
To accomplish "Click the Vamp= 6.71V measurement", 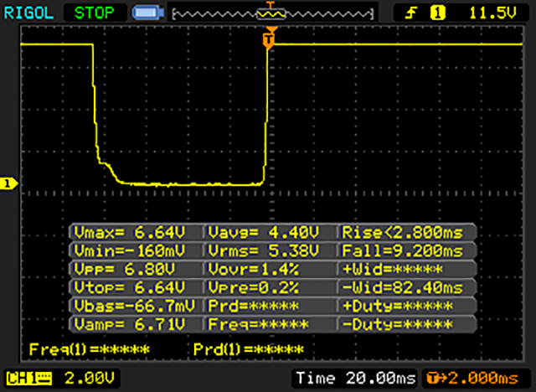I will [130, 324].
